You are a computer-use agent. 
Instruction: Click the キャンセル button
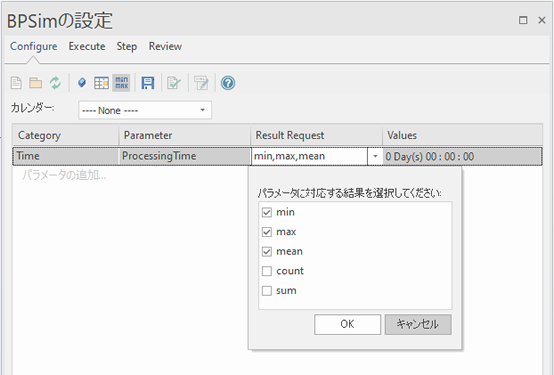[418, 324]
